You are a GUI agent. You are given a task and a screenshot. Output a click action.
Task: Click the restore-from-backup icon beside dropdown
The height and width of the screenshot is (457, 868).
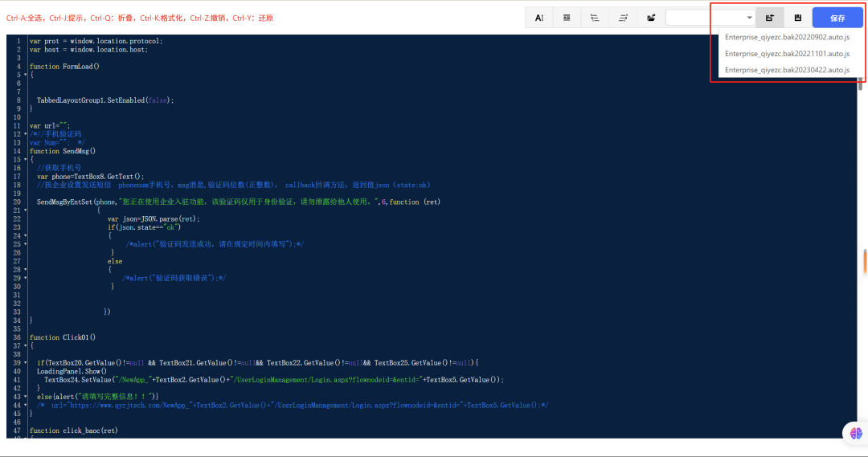(x=769, y=18)
